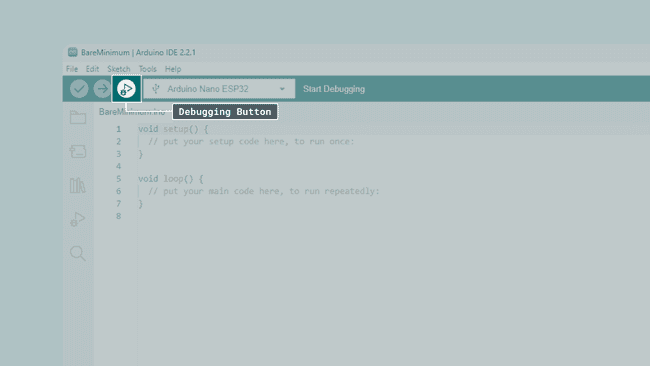Open the Debug panel in sidebar
The width and height of the screenshot is (650, 366).
[78, 219]
